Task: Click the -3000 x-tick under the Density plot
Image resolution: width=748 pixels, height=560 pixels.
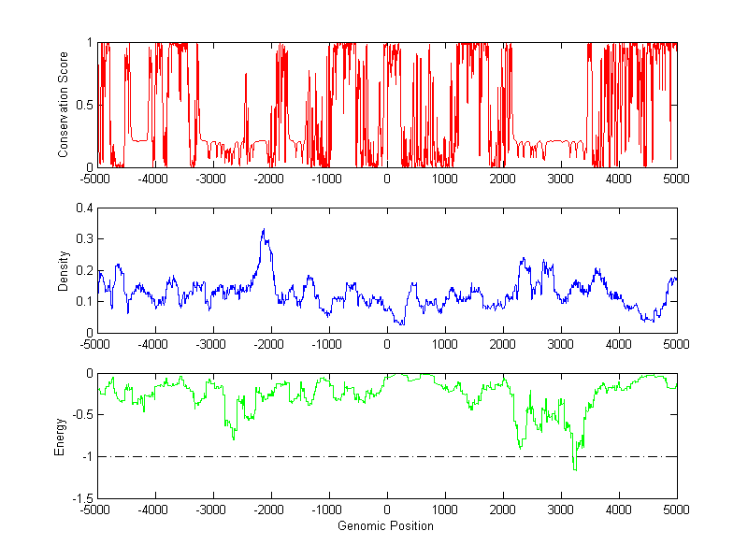Action: (x=211, y=344)
